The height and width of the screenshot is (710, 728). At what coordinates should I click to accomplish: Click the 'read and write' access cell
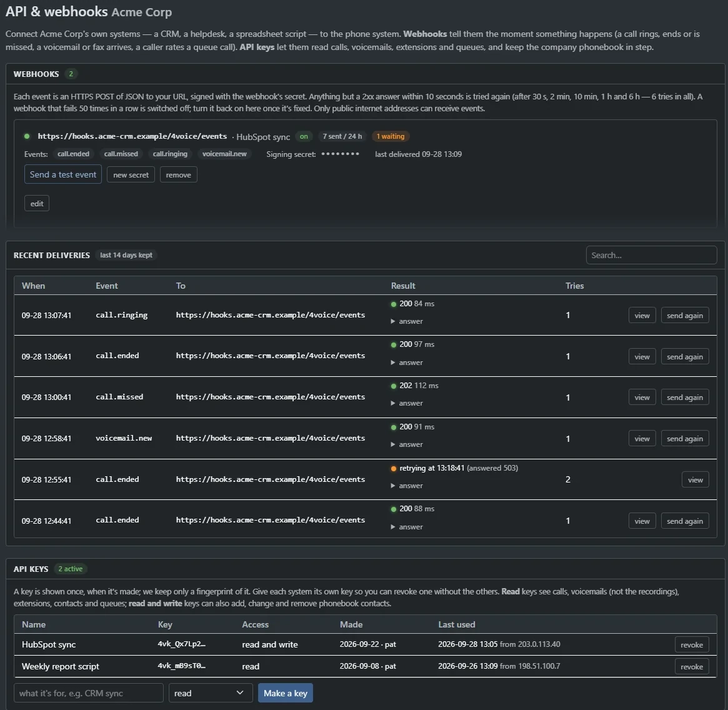point(270,644)
